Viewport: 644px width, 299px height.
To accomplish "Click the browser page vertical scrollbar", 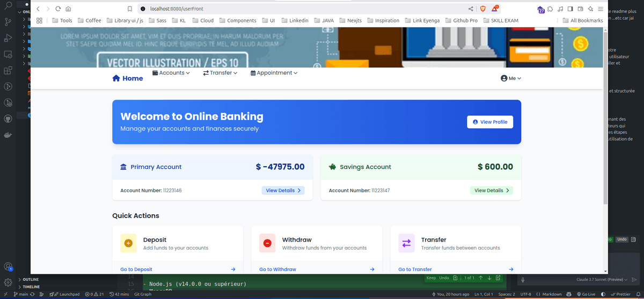I will (606, 118).
